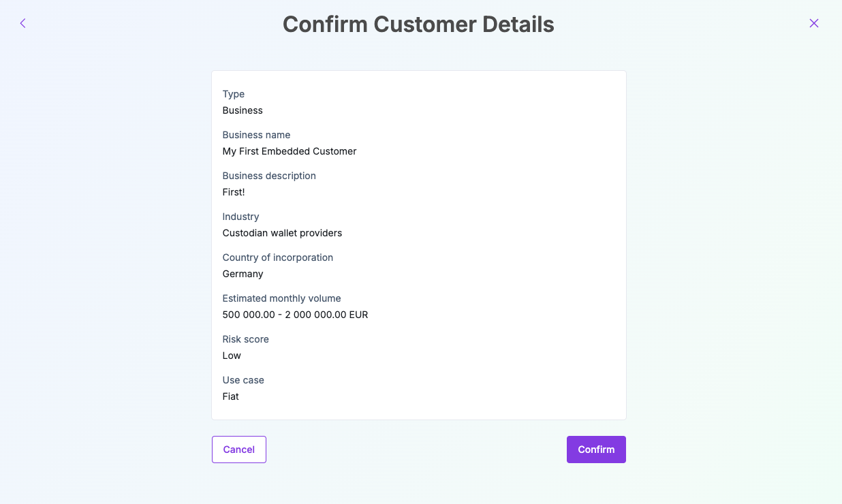Viewport: 842px width, 504px height.
Task: Select the My First Embedded Customer text
Action: [290, 151]
